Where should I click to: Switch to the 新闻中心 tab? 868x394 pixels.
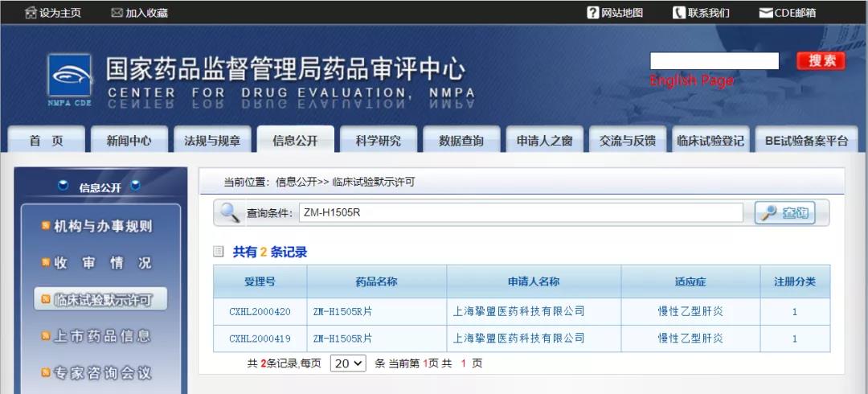pos(129,141)
